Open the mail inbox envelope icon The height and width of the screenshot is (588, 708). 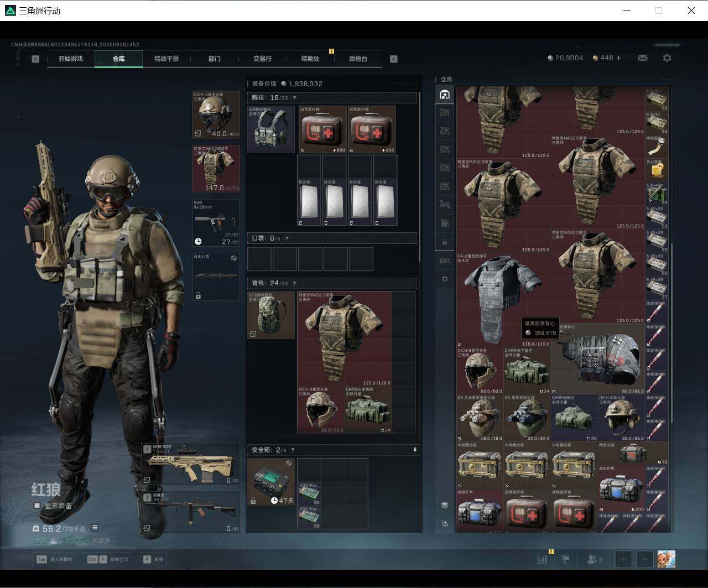643,58
